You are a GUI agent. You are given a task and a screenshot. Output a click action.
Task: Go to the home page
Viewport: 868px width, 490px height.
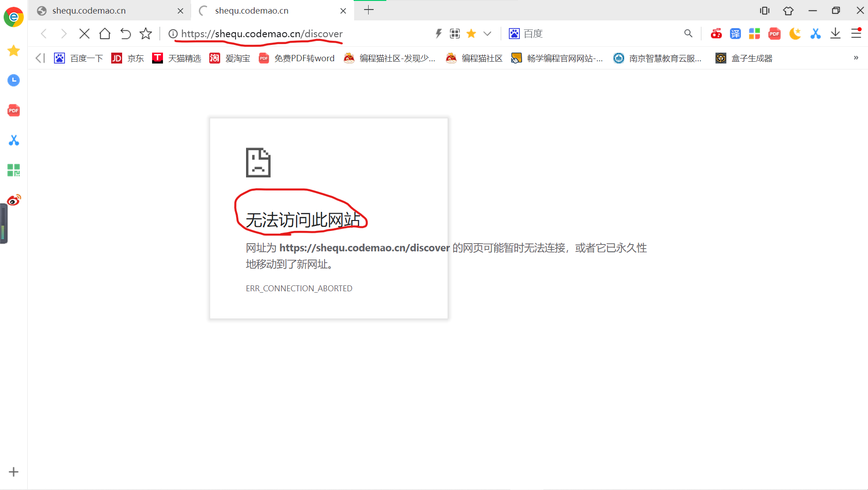click(x=105, y=34)
